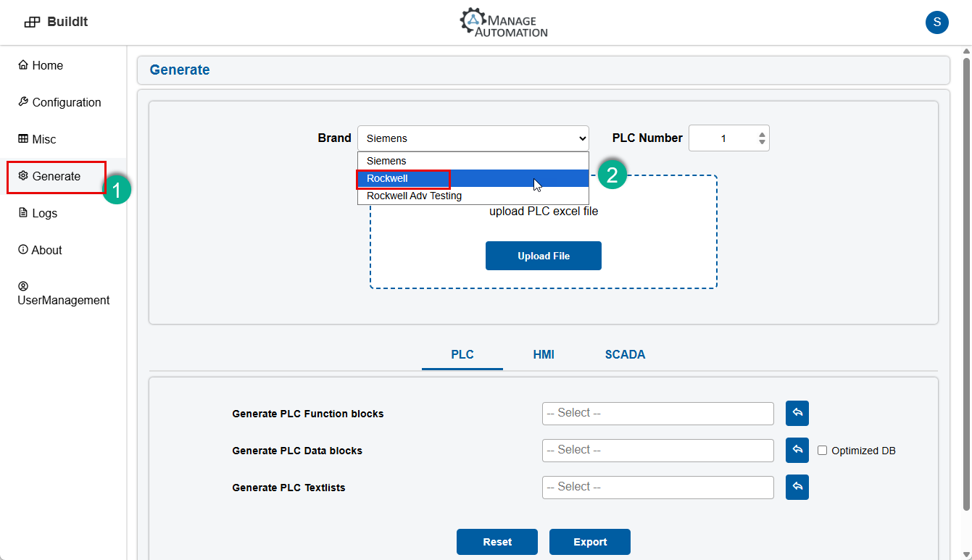Switch to the PLC tab

pyautogui.click(x=462, y=355)
